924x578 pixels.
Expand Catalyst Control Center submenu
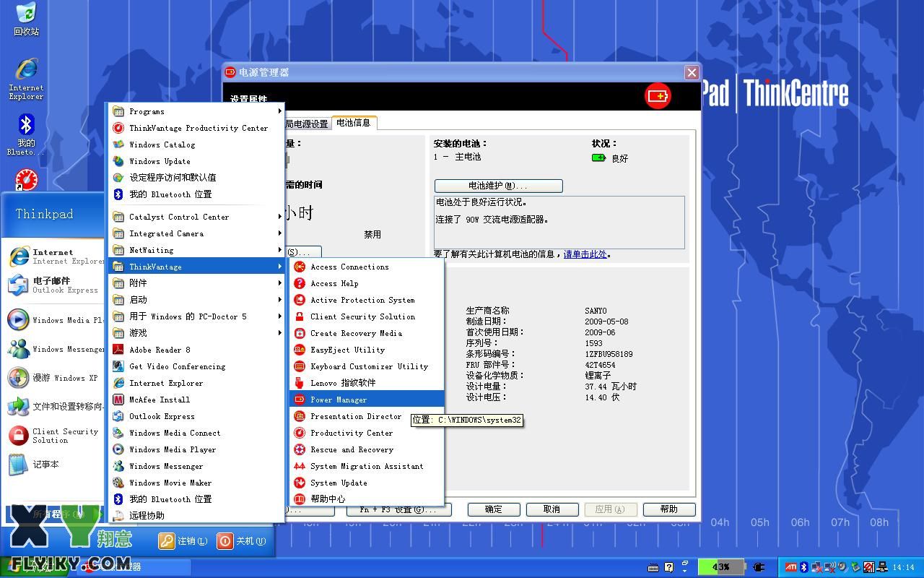195,217
